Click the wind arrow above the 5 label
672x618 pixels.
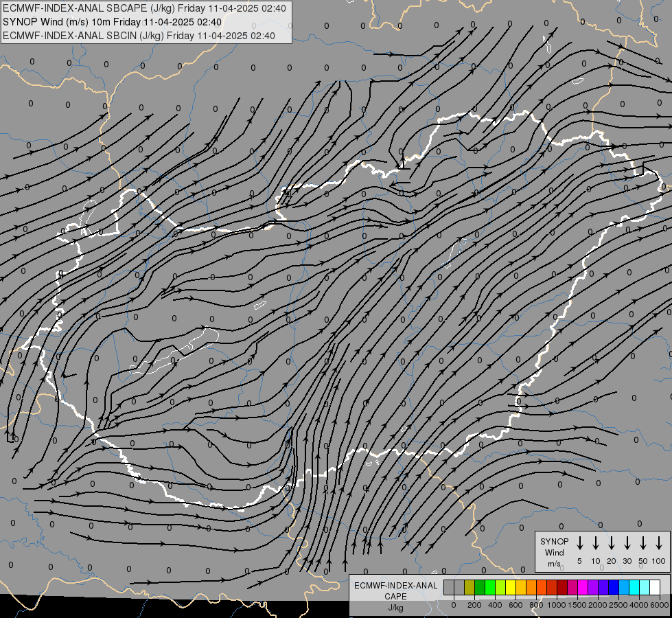(x=579, y=543)
